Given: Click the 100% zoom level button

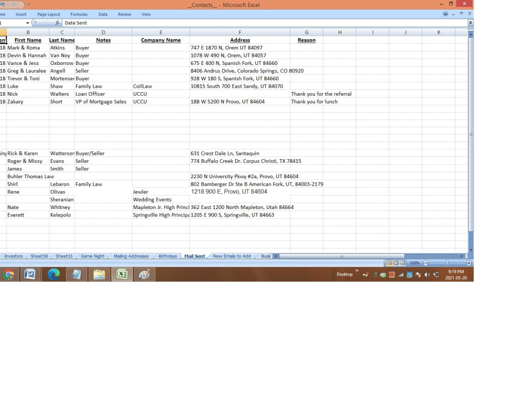Looking at the screenshot, I should [x=414, y=263].
